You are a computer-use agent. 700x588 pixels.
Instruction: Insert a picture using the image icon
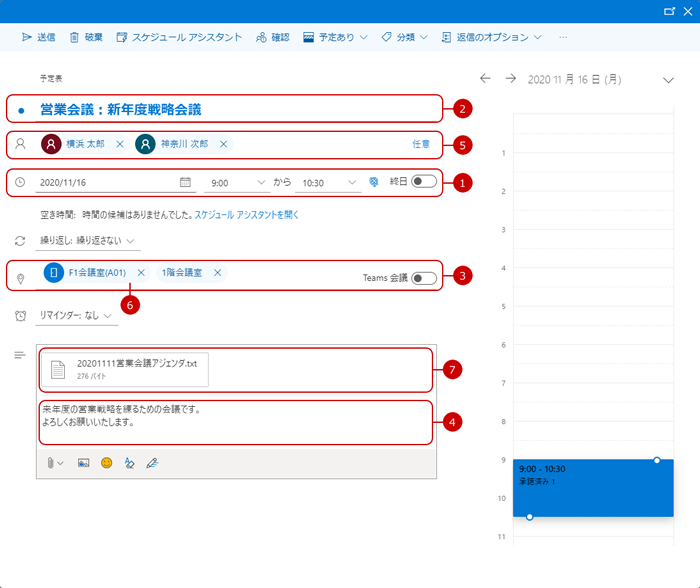point(83,463)
